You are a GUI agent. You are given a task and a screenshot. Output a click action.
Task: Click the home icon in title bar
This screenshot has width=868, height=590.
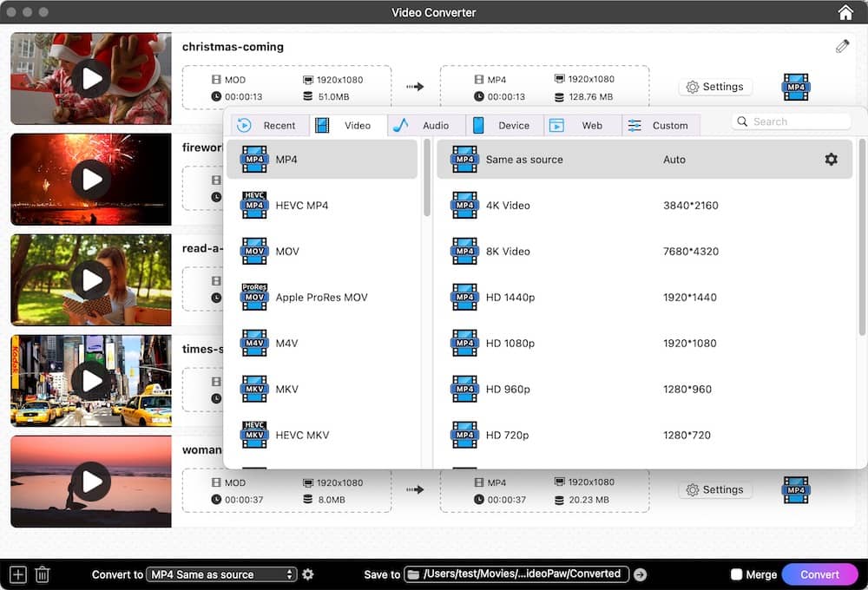(845, 12)
